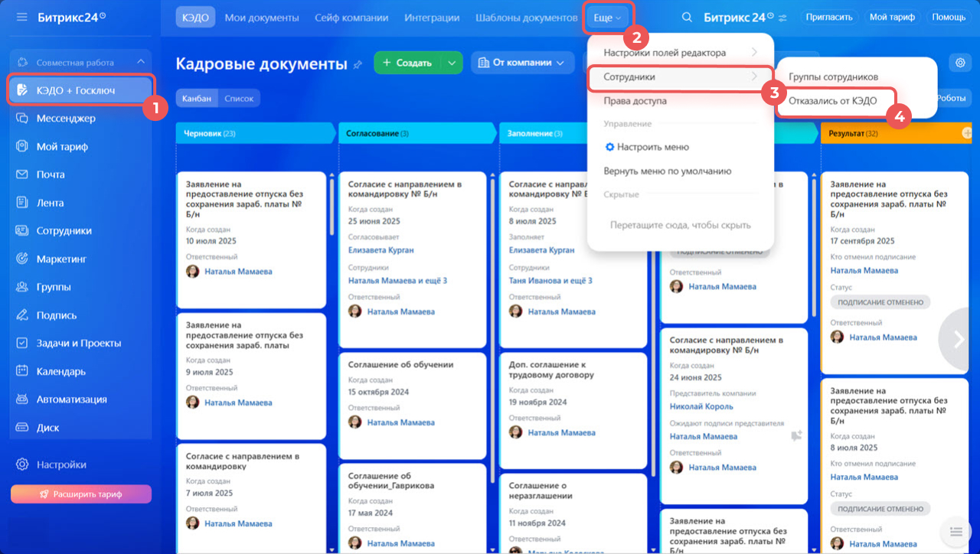Open Николай Король link
This screenshot has height=554, width=980.
coord(701,406)
